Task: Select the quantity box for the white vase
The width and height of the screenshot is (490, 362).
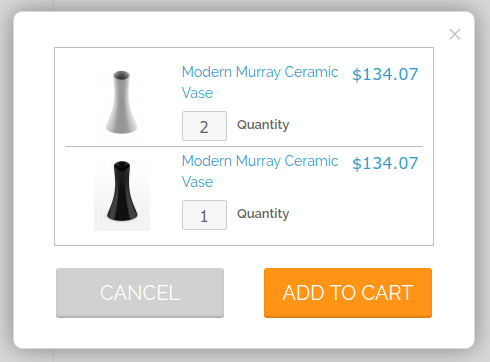Action: (x=204, y=126)
